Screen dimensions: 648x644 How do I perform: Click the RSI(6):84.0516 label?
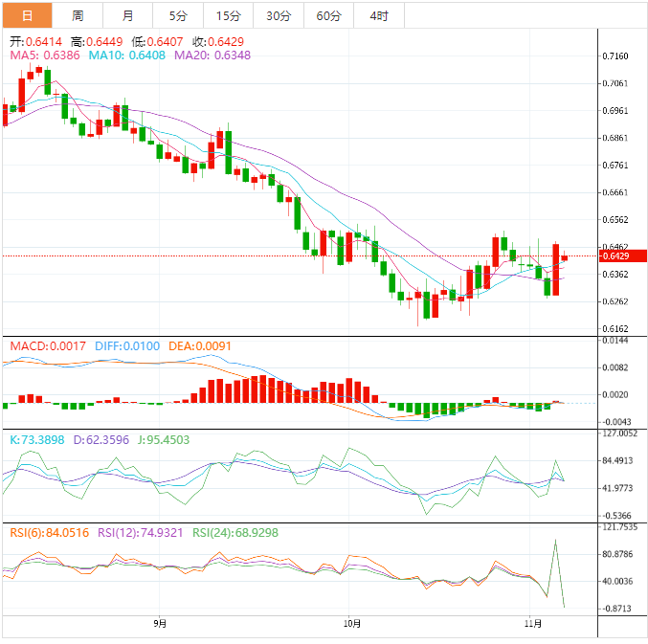click(x=50, y=533)
